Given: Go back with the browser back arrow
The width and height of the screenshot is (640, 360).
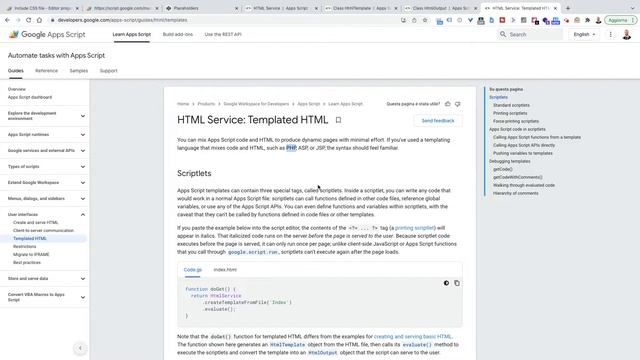Looking at the screenshot, I should (7, 20).
